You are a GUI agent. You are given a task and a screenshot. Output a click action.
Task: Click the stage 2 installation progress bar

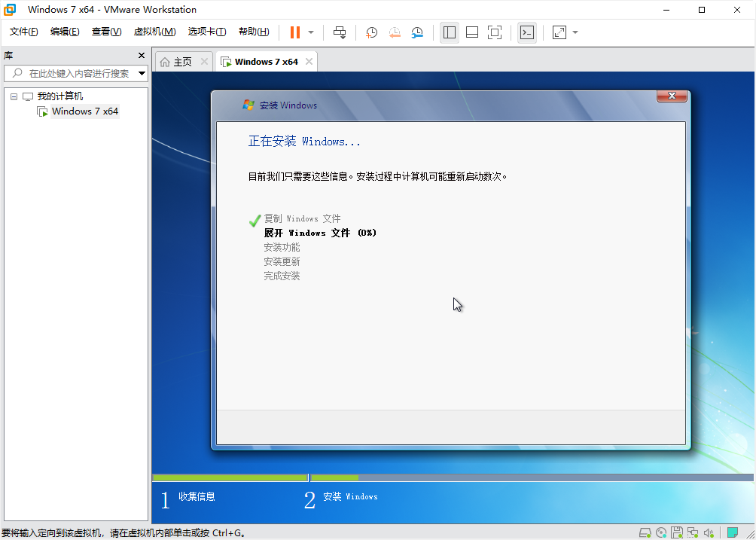pos(532,477)
